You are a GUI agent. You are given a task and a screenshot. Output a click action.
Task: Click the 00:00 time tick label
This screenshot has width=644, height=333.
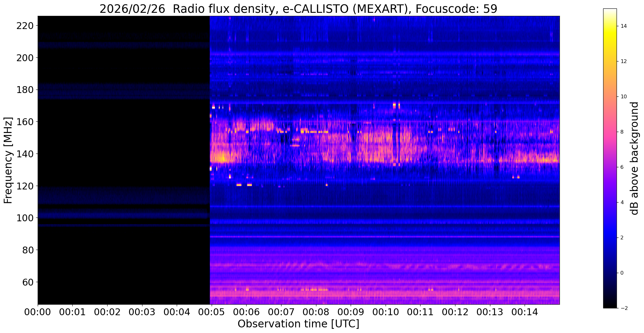tap(38, 312)
